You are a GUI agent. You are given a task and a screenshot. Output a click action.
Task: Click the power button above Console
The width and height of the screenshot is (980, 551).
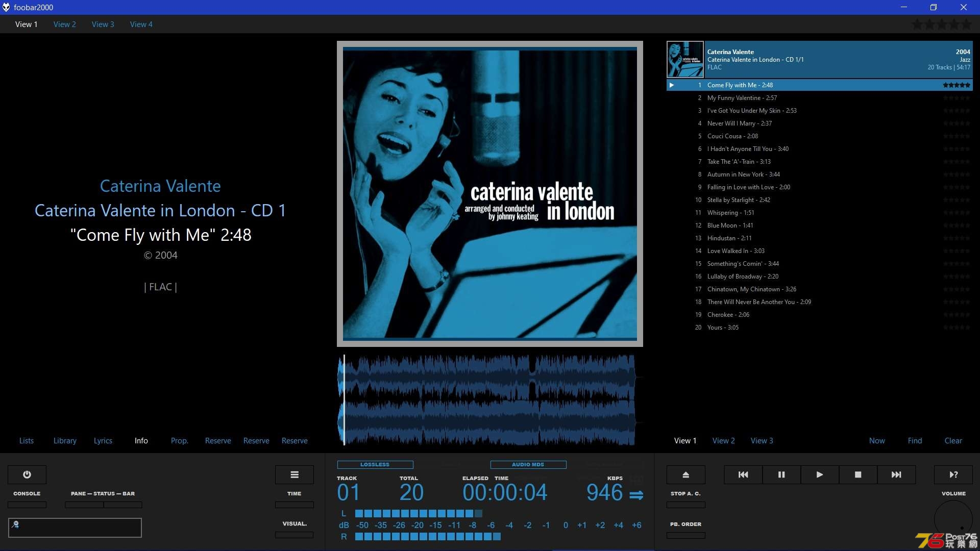[x=27, y=474]
